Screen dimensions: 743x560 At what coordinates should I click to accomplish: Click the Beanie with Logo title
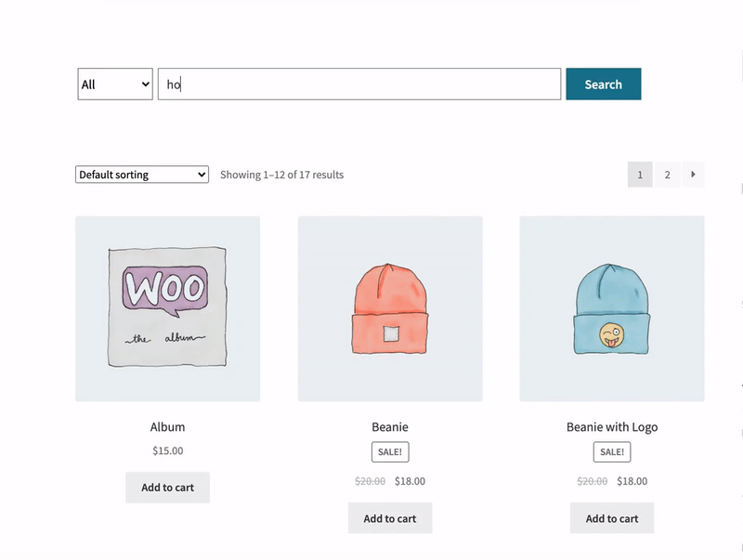[611, 427]
